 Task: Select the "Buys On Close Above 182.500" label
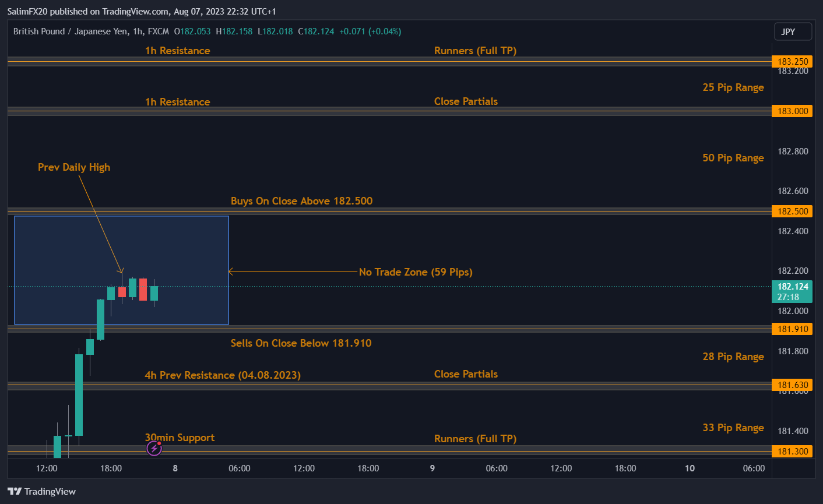[301, 201]
